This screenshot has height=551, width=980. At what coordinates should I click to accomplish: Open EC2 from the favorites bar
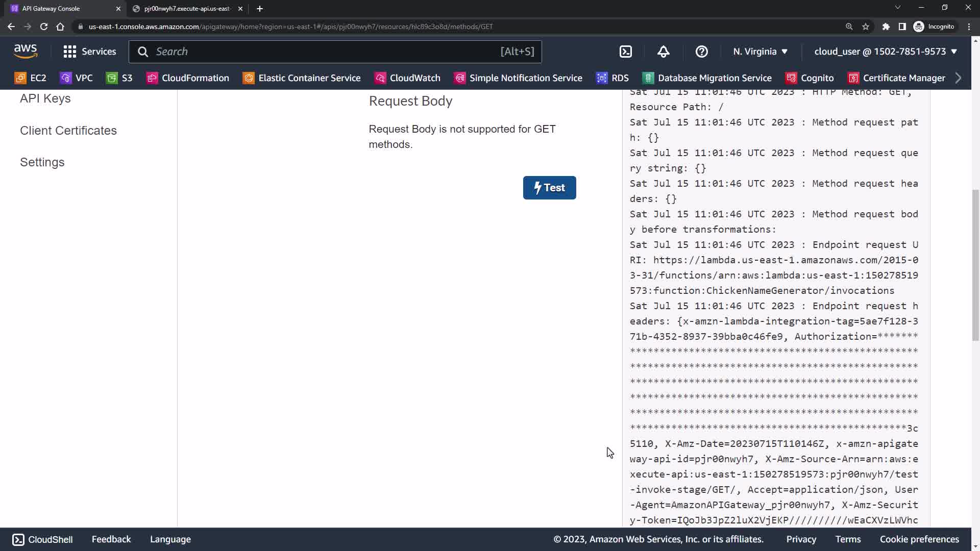point(31,78)
